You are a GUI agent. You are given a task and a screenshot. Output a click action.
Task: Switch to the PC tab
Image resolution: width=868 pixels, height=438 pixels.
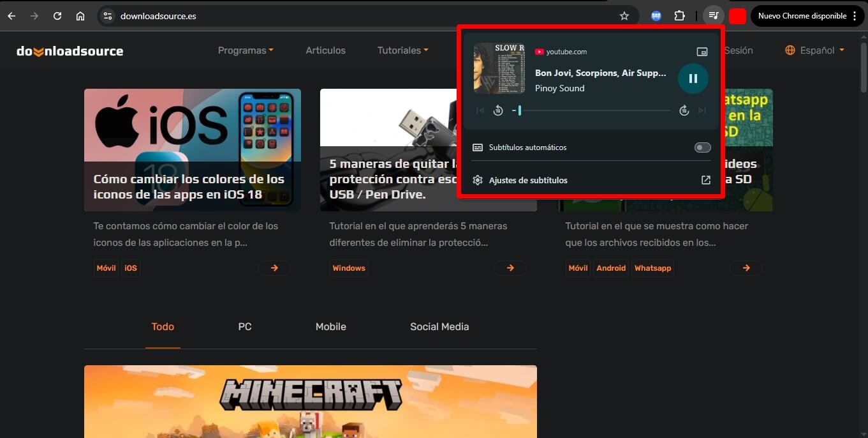[x=245, y=327]
